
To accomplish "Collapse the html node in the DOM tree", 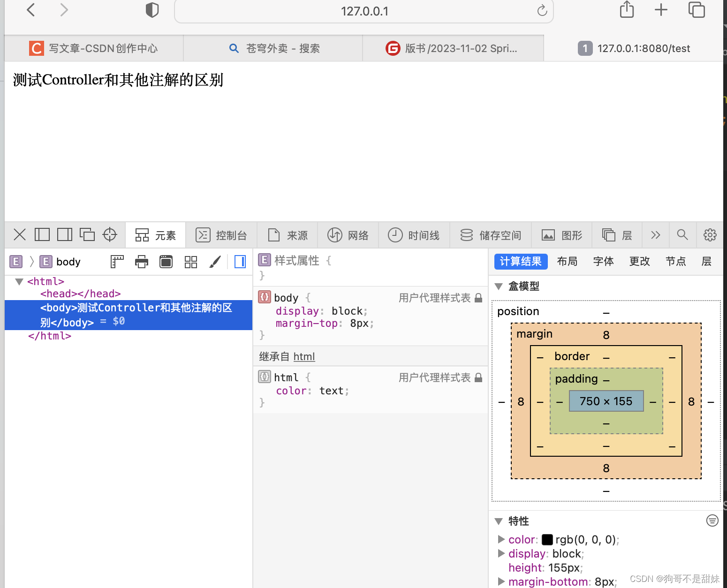I will point(19,281).
